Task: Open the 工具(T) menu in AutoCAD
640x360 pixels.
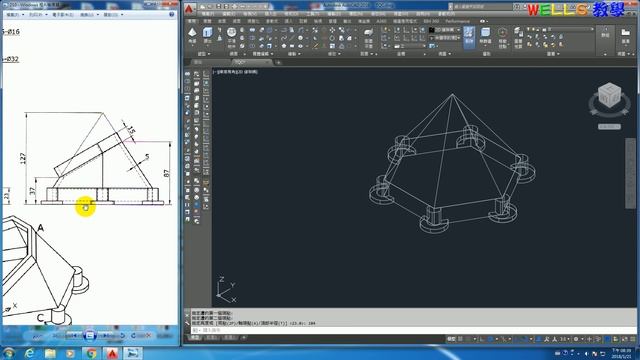Action: (312, 14)
